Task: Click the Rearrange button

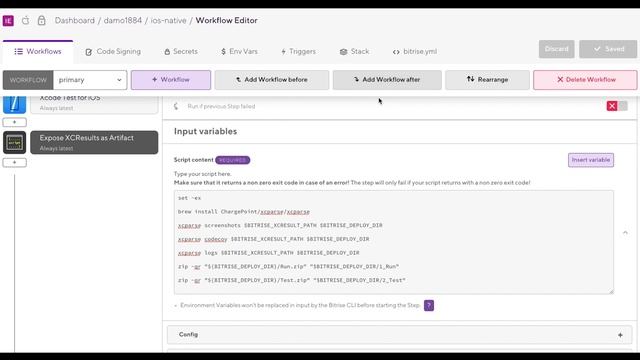Action: point(487,80)
